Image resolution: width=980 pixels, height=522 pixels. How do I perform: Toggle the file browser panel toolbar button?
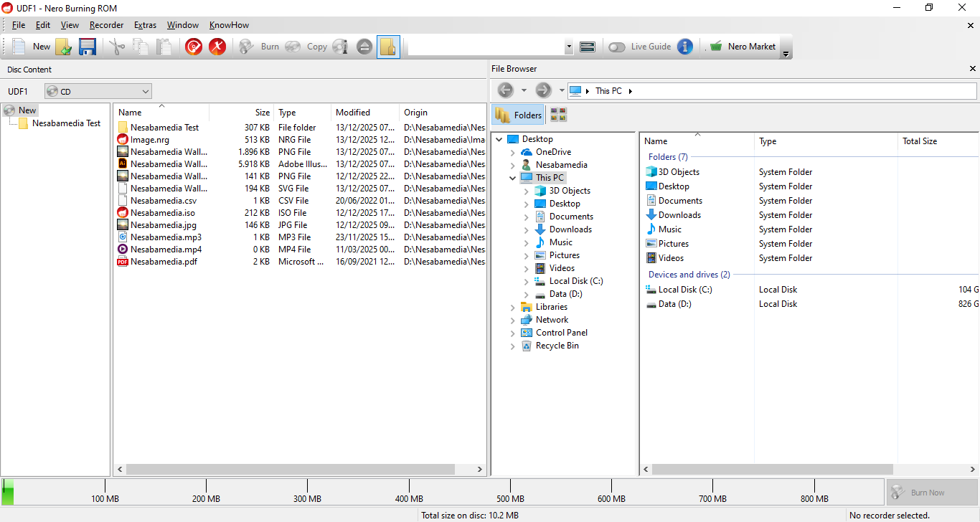coord(388,47)
